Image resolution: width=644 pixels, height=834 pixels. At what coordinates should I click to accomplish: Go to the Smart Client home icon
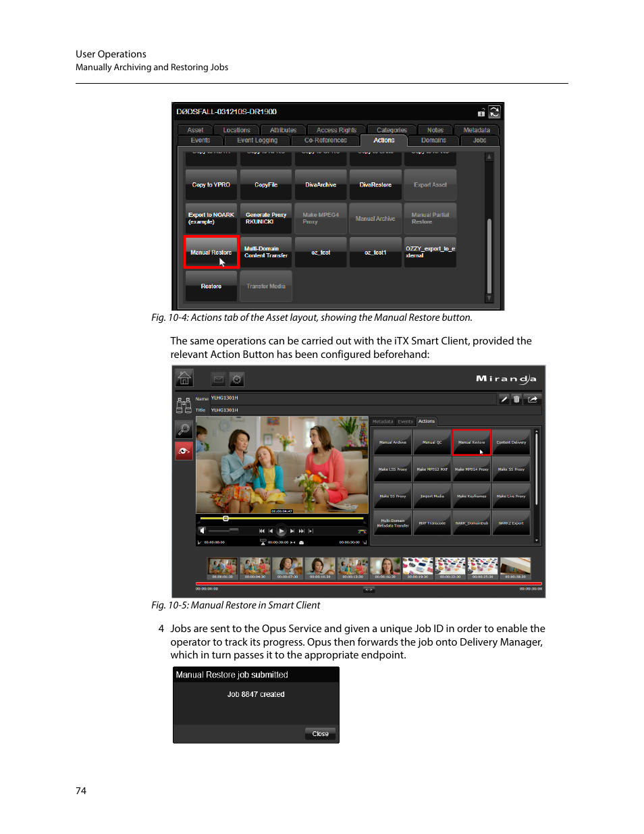tap(184, 379)
